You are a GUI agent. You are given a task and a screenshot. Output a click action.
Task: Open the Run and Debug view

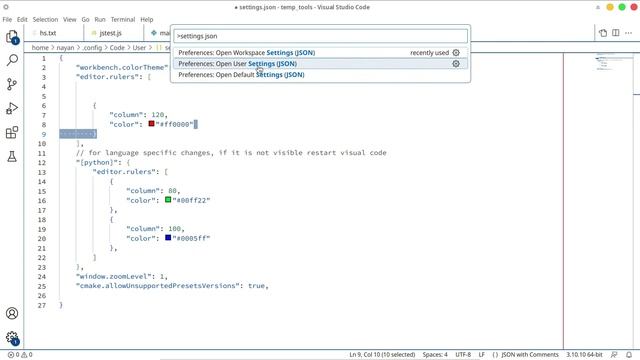pyautogui.click(x=12, y=108)
